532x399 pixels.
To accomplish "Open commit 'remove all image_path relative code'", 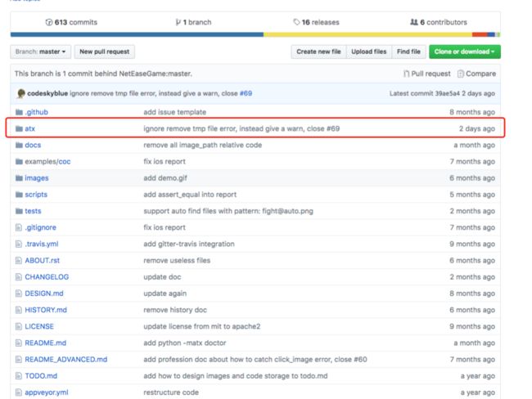I will [x=202, y=145].
